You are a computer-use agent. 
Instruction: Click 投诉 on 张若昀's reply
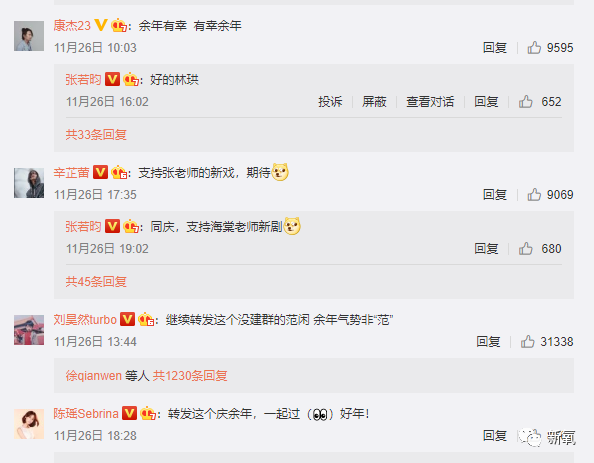click(x=330, y=102)
